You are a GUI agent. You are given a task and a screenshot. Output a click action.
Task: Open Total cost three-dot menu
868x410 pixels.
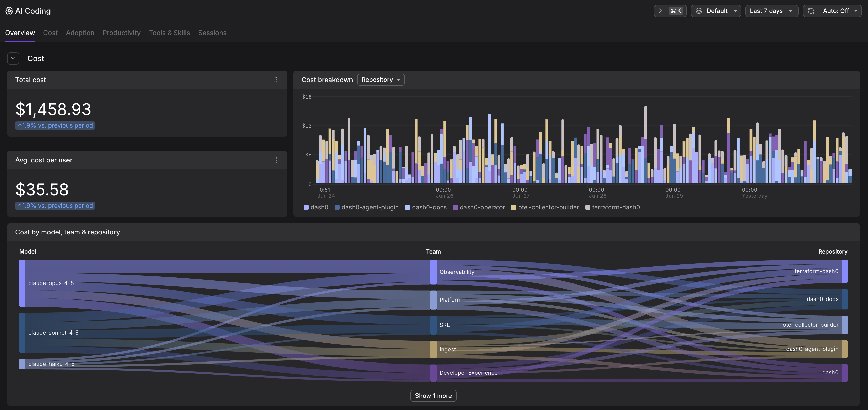point(276,80)
